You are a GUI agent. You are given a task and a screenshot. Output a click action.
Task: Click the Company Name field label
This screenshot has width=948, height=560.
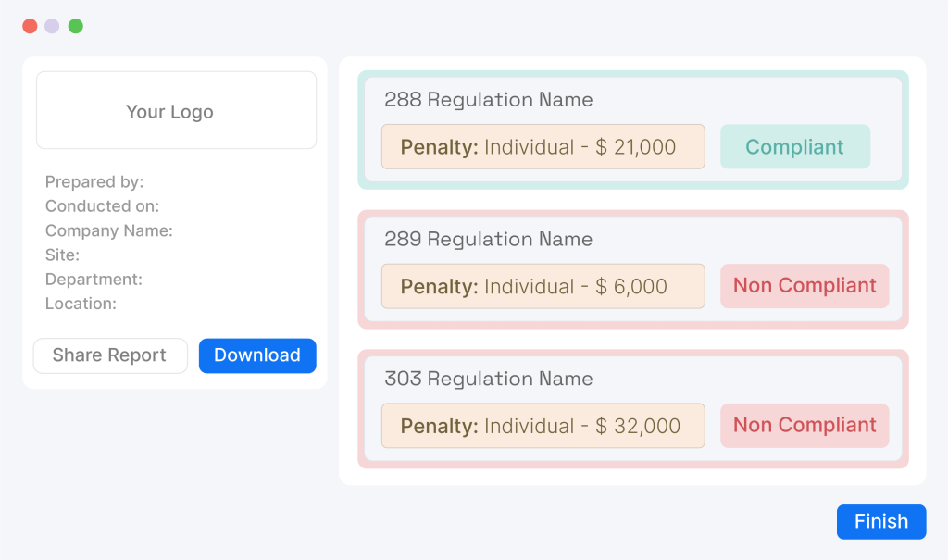[108, 230]
